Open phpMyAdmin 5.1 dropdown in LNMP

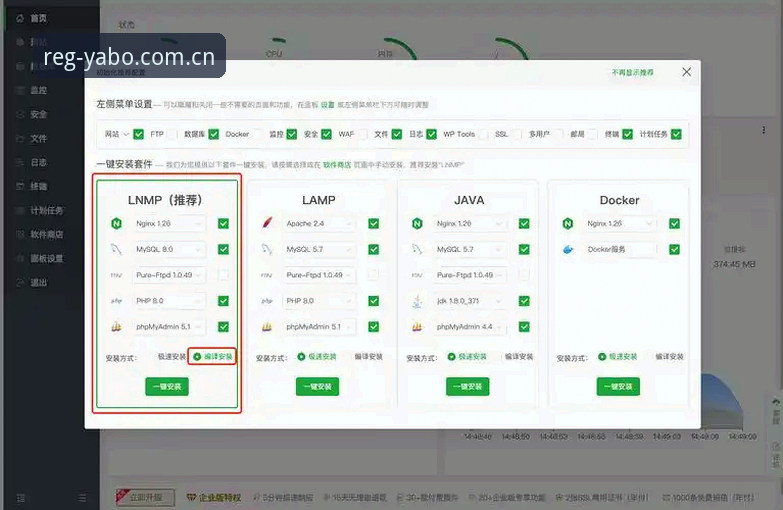coord(169,327)
